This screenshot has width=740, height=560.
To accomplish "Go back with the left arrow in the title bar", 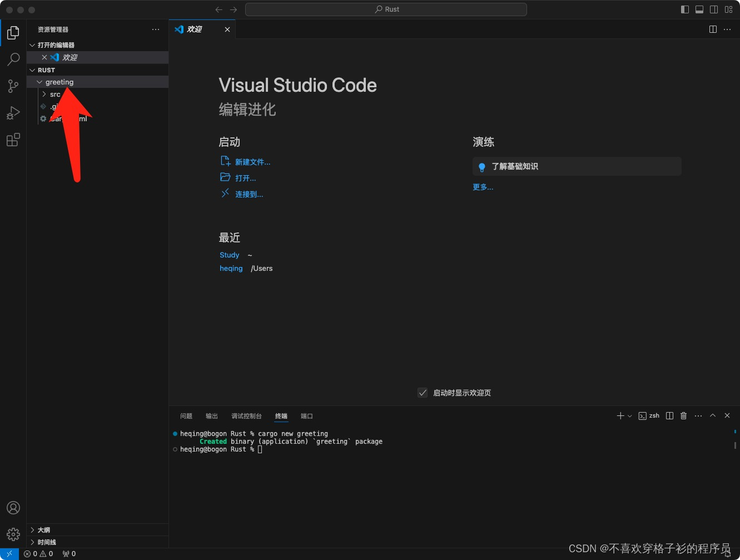I will 218,9.
